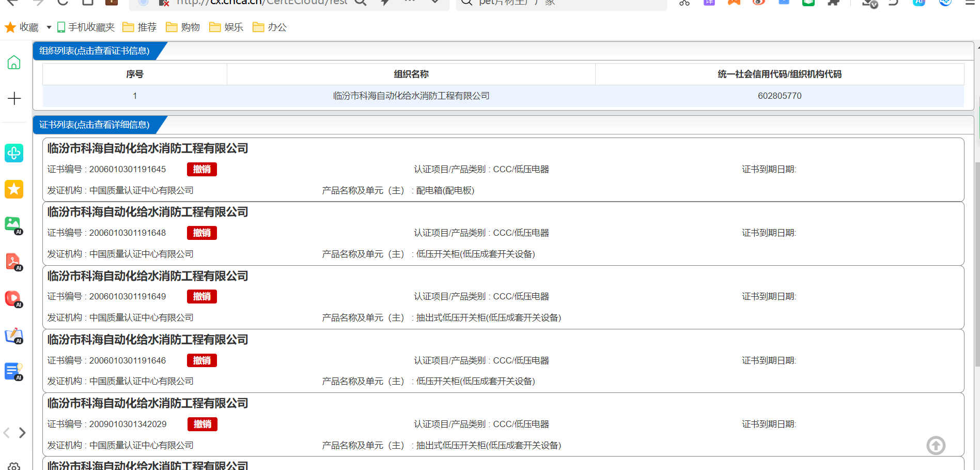The image size is (980, 470).
Task: Open the 购物 bookmarks folder
Action: coord(183,27)
